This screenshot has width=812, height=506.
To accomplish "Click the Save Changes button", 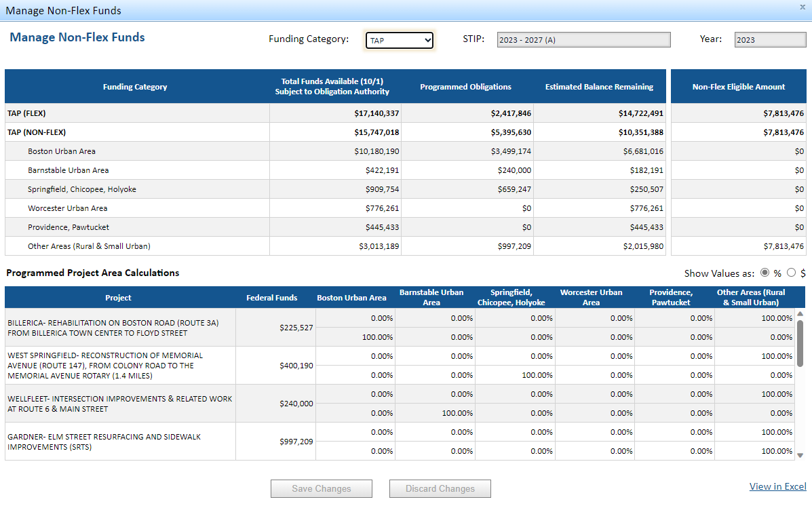I will (321, 488).
